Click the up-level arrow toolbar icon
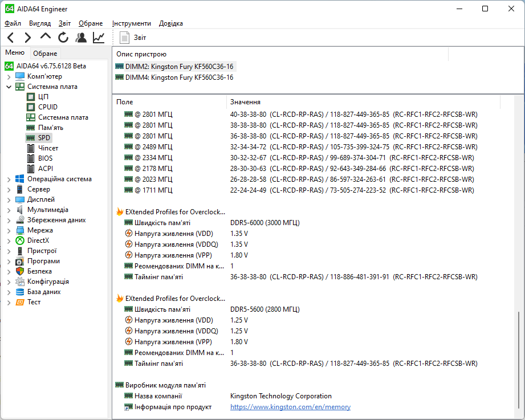 click(46, 37)
